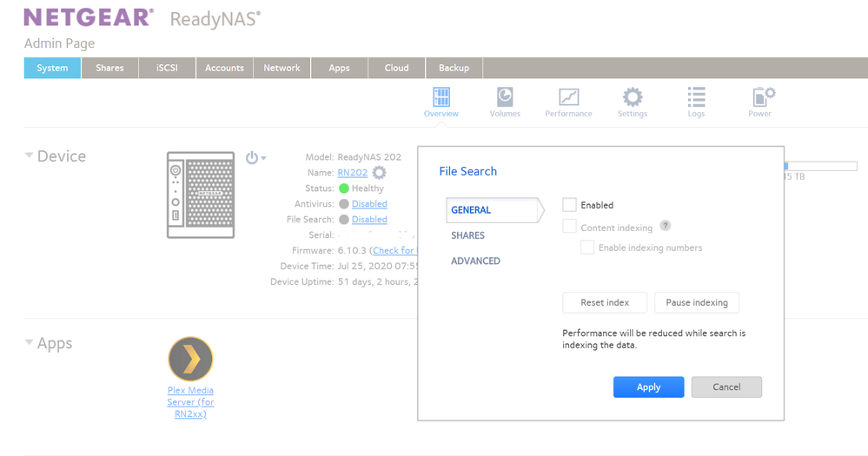Click the Apply button
This screenshot has height=456, width=868.
coord(649,387)
